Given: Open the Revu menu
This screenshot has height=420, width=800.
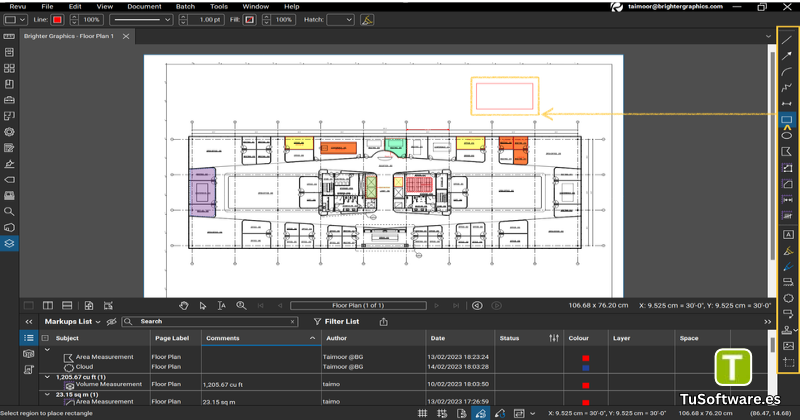Looking at the screenshot, I should 17,7.
